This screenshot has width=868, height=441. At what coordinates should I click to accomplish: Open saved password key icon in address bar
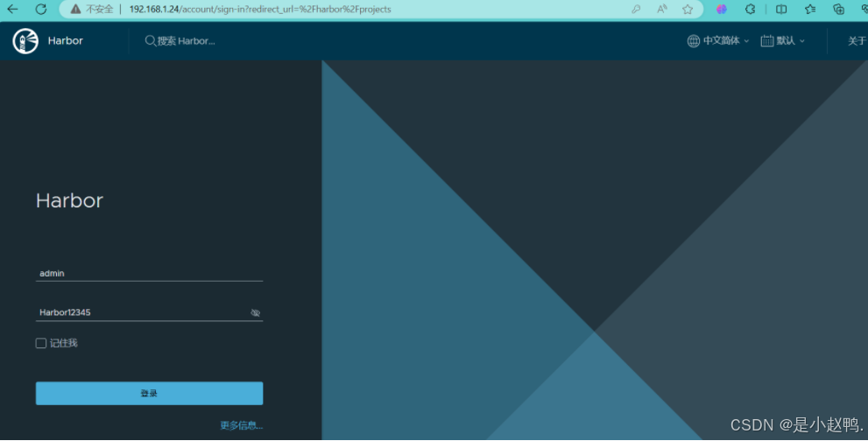(x=636, y=9)
